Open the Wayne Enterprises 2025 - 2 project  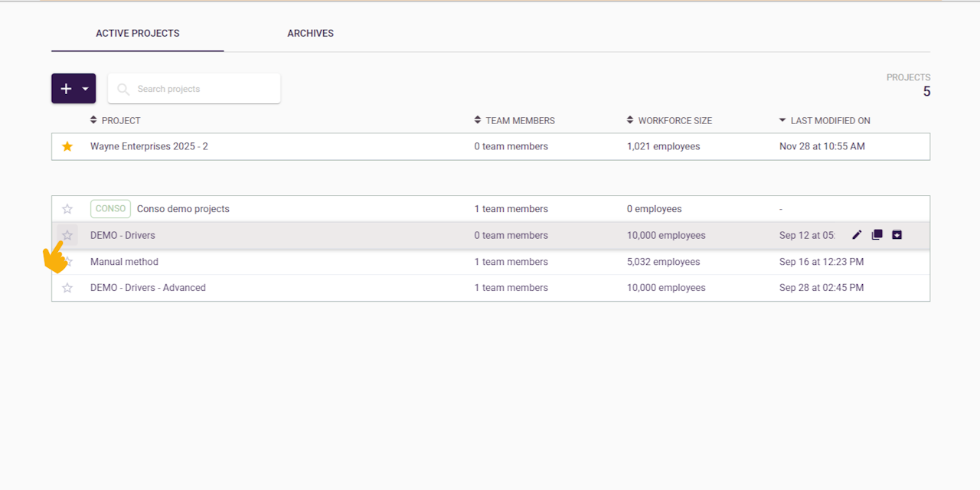pos(149,146)
